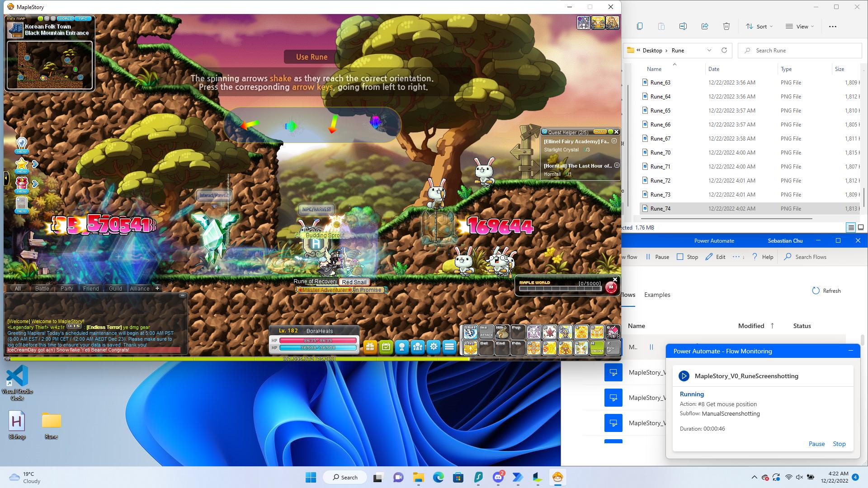Show hidden system tray icons
This screenshot has width=868, height=488.
[x=754, y=477]
